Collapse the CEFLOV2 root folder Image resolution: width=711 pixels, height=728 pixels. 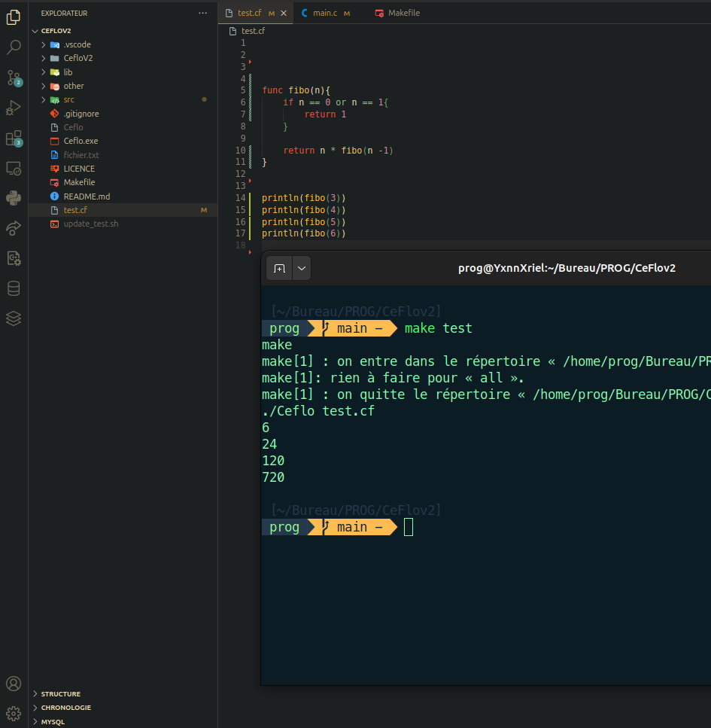click(x=35, y=31)
